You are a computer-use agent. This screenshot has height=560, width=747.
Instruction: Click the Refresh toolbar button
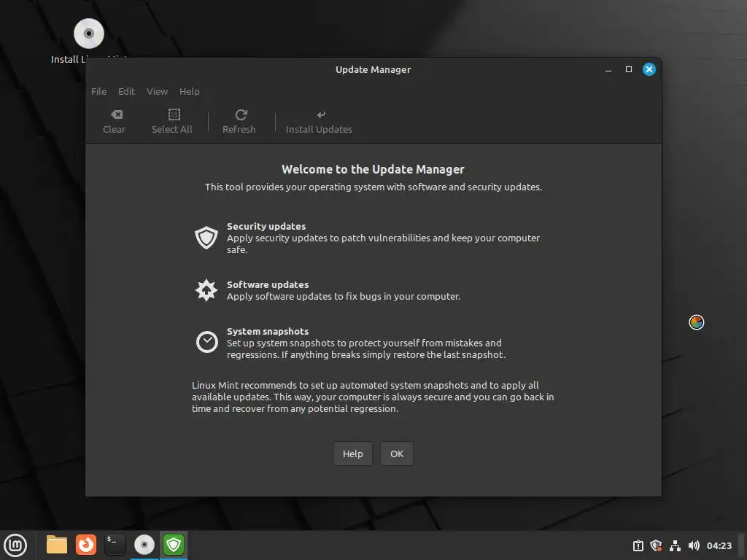tap(239, 122)
